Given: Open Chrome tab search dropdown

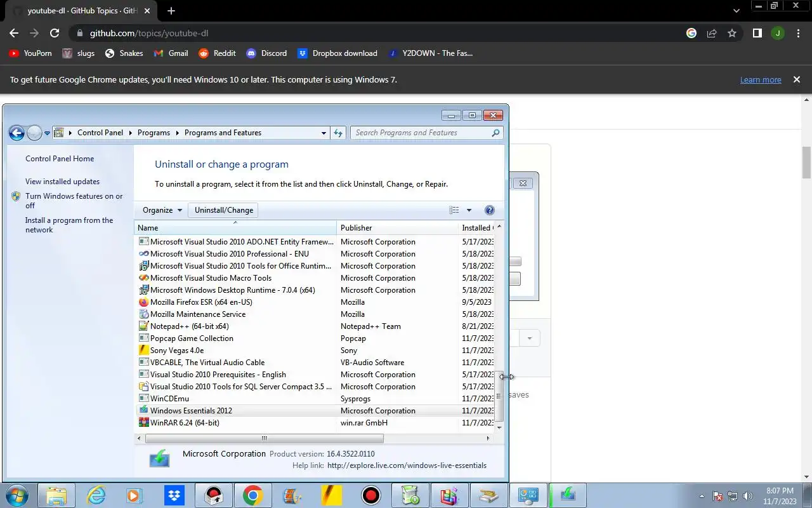Looking at the screenshot, I should 736,11.
